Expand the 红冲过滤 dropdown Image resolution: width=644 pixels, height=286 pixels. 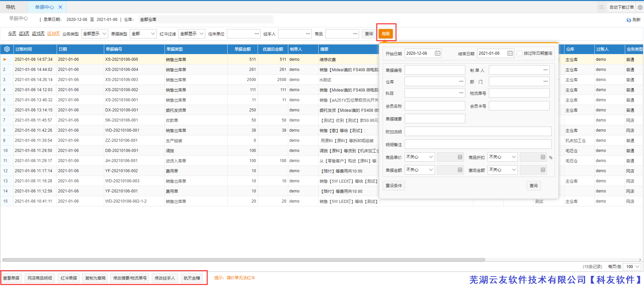tap(192, 34)
